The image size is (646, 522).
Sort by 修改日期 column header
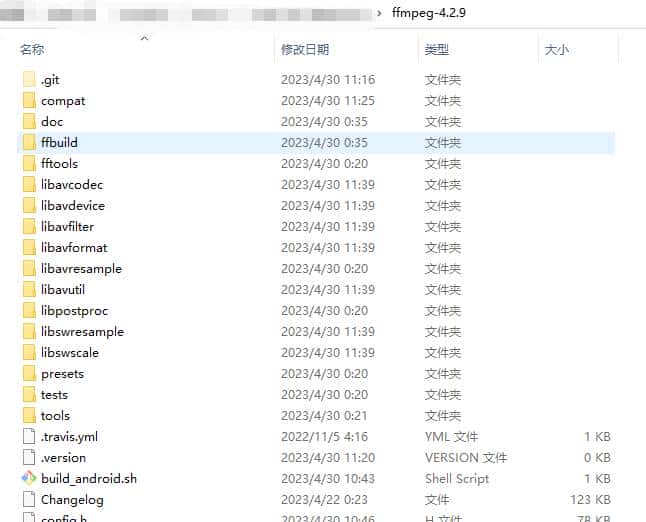pos(305,50)
